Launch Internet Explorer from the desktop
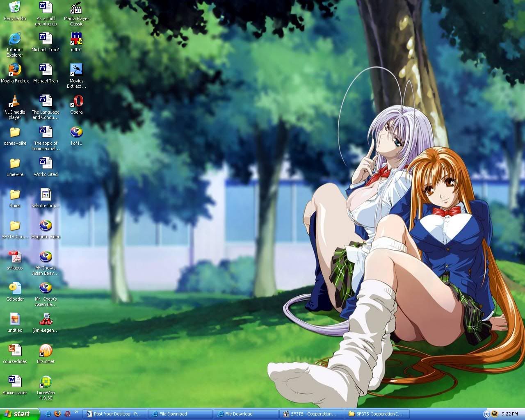The height and width of the screenshot is (420, 525). pos(15,45)
